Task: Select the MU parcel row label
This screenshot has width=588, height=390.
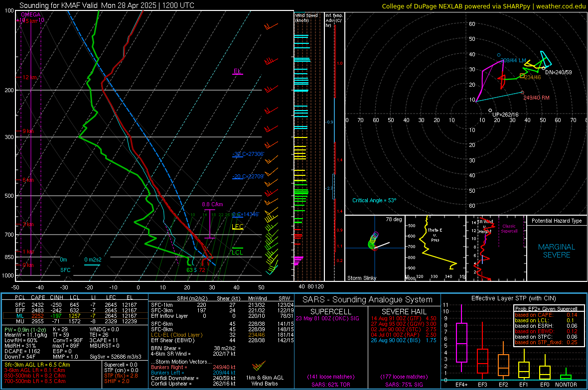Action: point(20,321)
